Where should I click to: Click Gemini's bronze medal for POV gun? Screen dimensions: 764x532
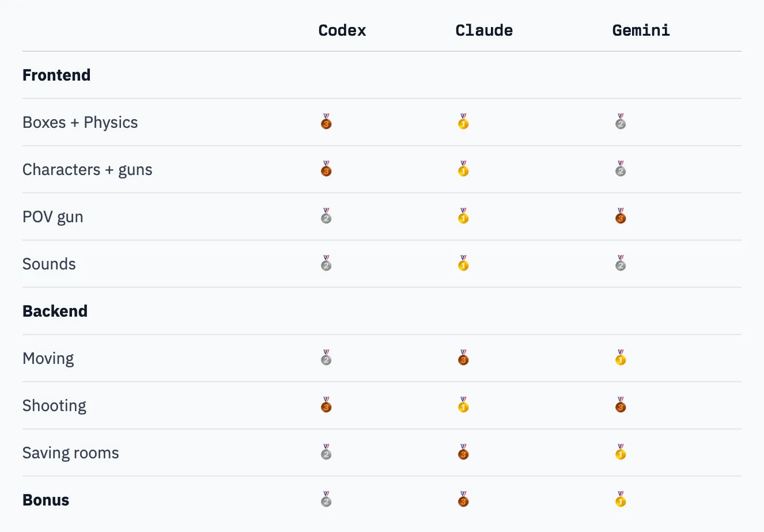(x=621, y=216)
